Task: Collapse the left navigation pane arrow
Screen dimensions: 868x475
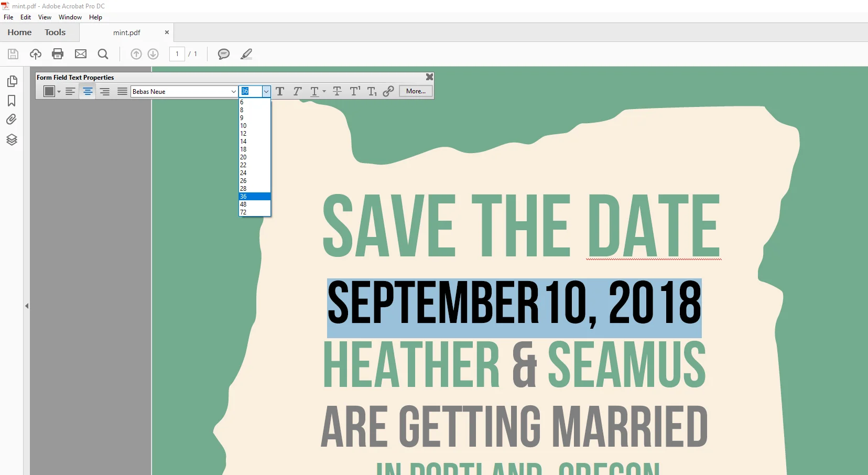Action: point(27,306)
